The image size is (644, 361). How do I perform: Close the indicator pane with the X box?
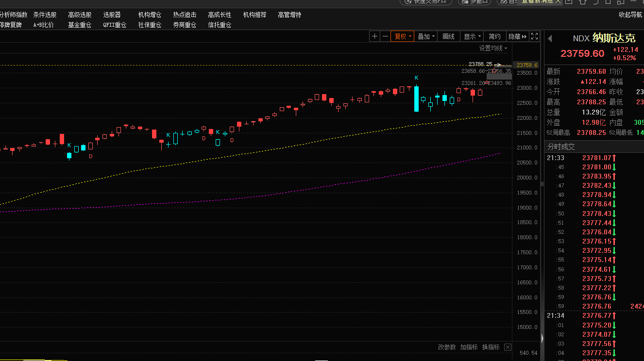coord(508,347)
